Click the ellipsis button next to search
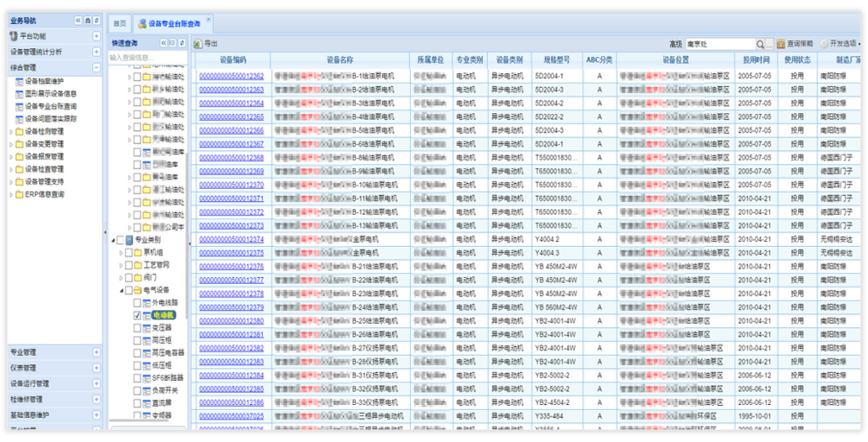The image size is (868, 442). [x=769, y=44]
